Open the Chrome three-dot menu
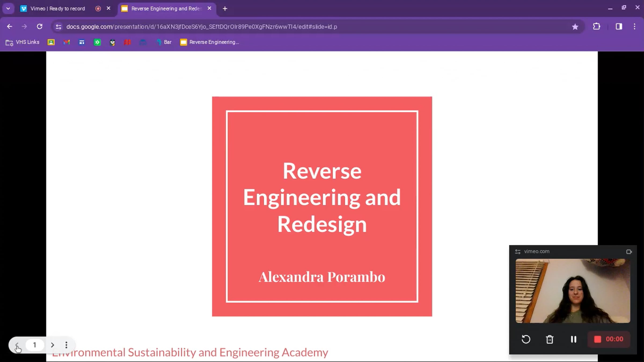 tap(635, 27)
